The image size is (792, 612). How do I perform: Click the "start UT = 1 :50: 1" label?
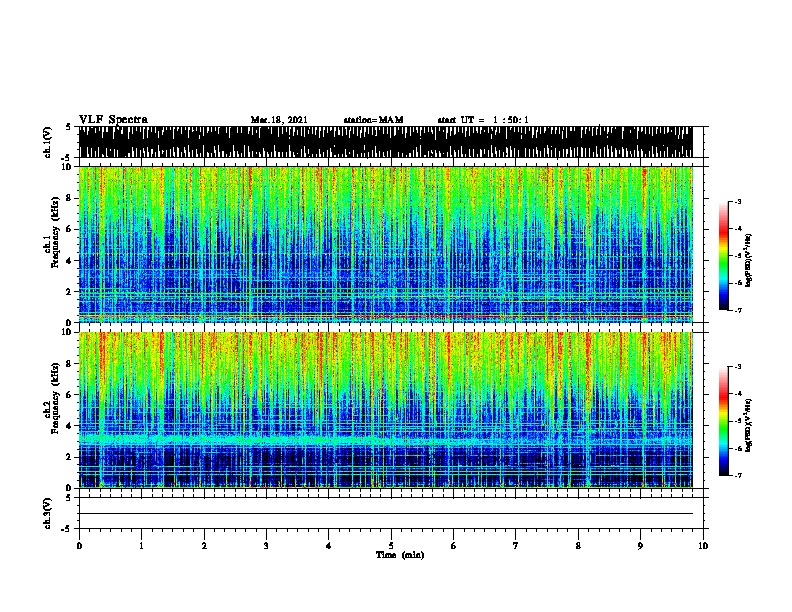(483, 120)
